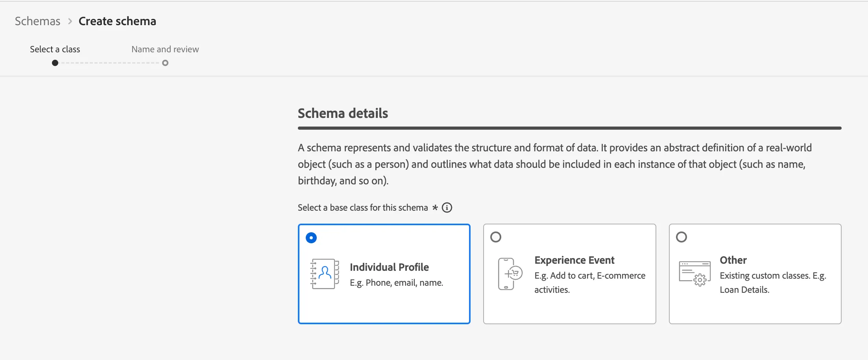The width and height of the screenshot is (868, 360).
Task: Click the hollow Name and review step dot
Action: (165, 63)
